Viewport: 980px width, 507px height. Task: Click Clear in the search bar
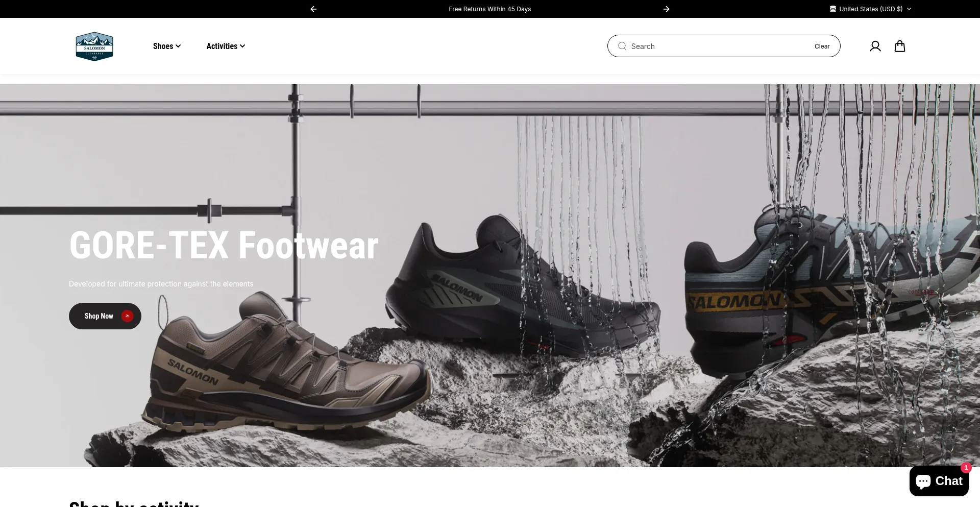822,46
